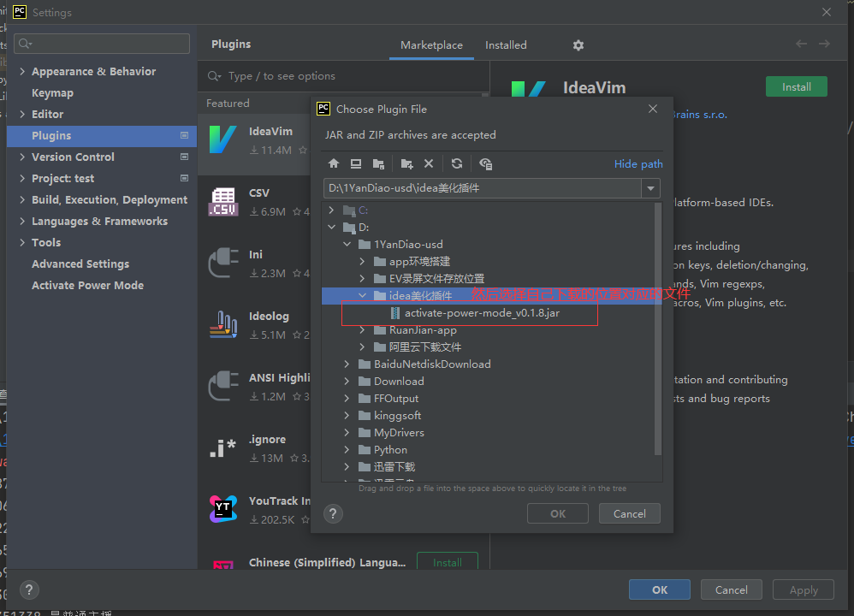Expand the Tools settings section
This screenshot has height=616, width=854.
pyautogui.click(x=22, y=242)
